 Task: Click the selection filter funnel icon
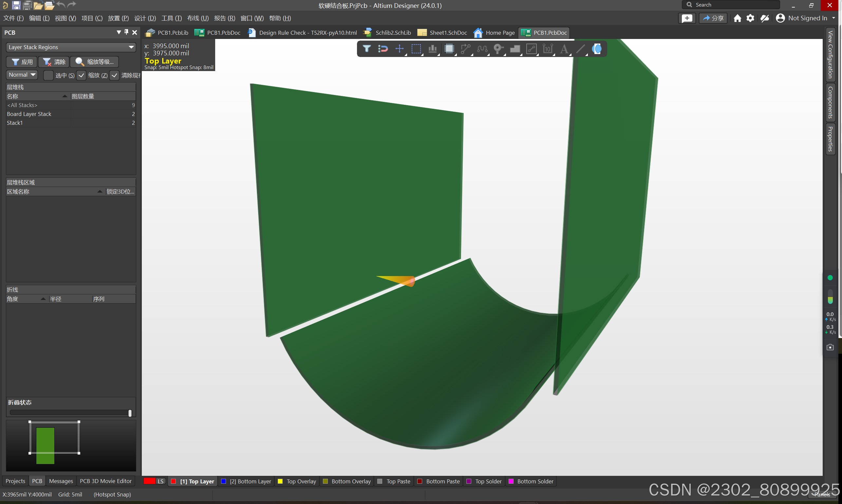tap(366, 49)
